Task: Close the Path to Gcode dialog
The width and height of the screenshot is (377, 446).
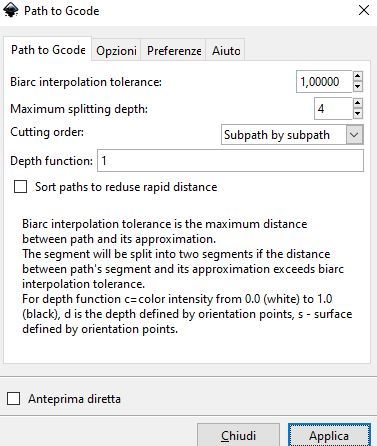Action: (364, 10)
